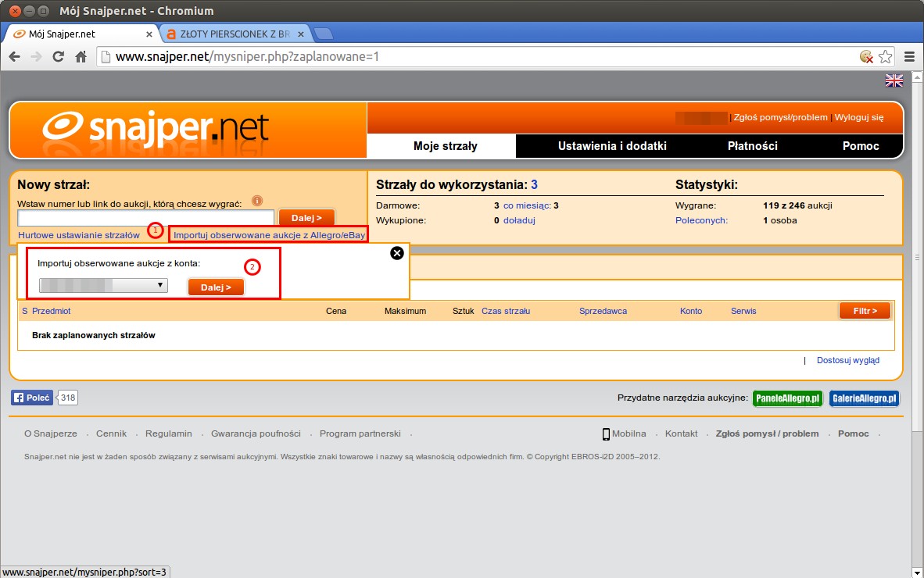This screenshot has height=578, width=924.
Task: Open the PaneleAllegro.pl tool badge
Action: click(x=787, y=398)
